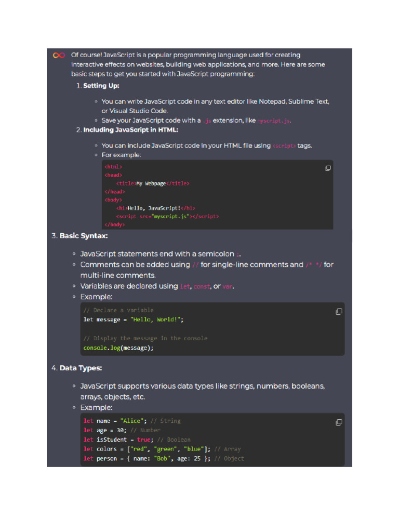The image size is (399, 532).
Task: Click the inline 'myscript.js' code text
Action: 273,121
